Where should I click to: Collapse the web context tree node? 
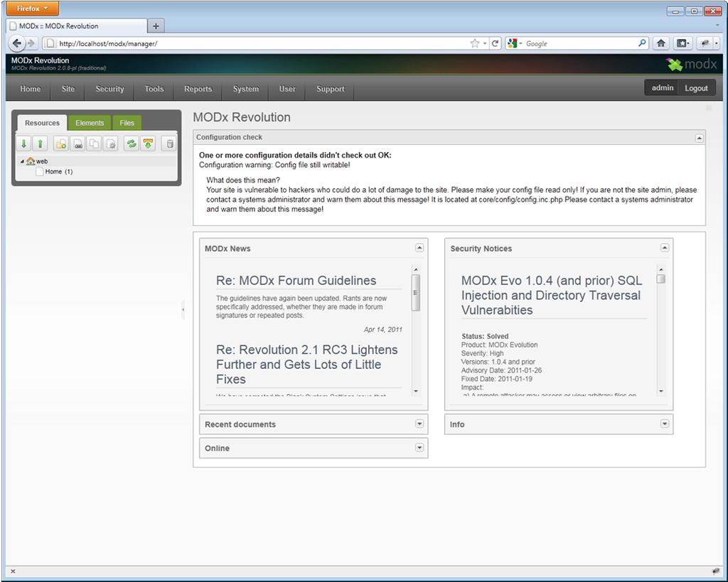coord(22,161)
